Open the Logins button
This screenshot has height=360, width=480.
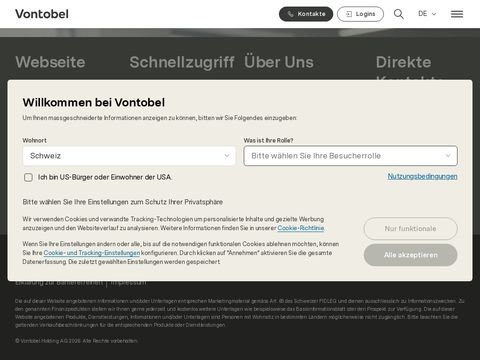(x=360, y=14)
